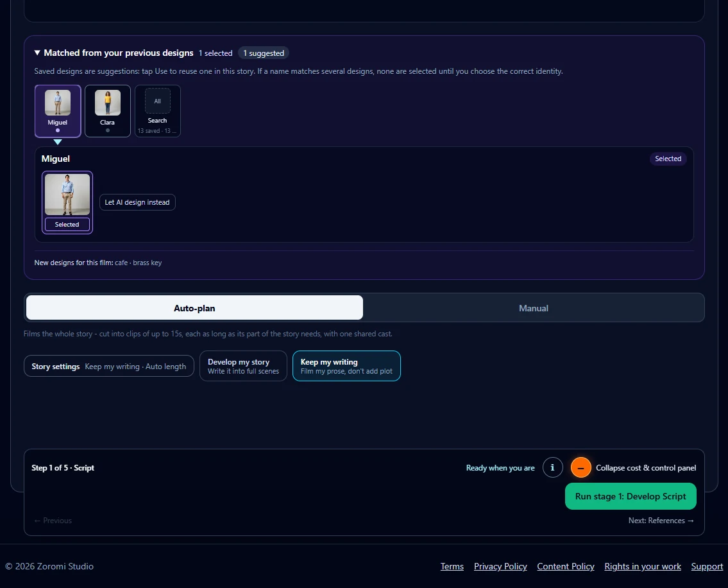Go to Next: References
The image size is (728, 588).
click(x=661, y=521)
